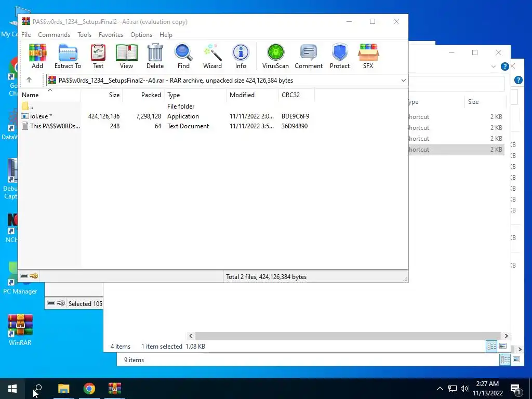Viewport: 532px width, 399px height.
Task: Open the PC Manager desktop shortcut
Action: pos(20,278)
